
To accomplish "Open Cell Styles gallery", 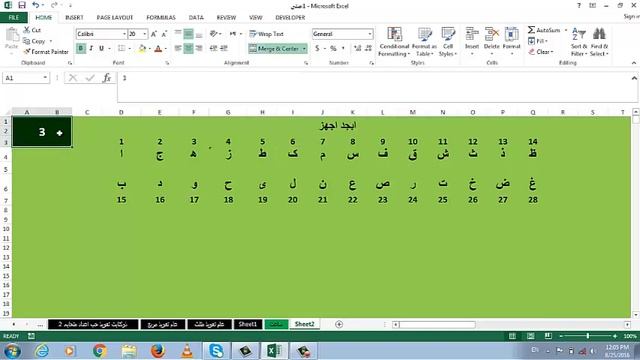I will pyautogui.click(x=448, y=42).
